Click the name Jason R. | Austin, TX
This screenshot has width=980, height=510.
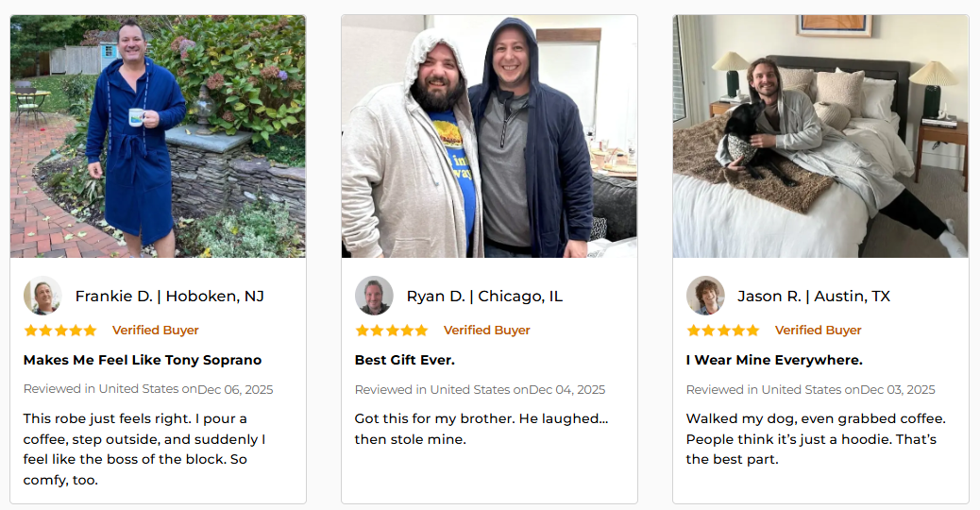tap(814, 297)
